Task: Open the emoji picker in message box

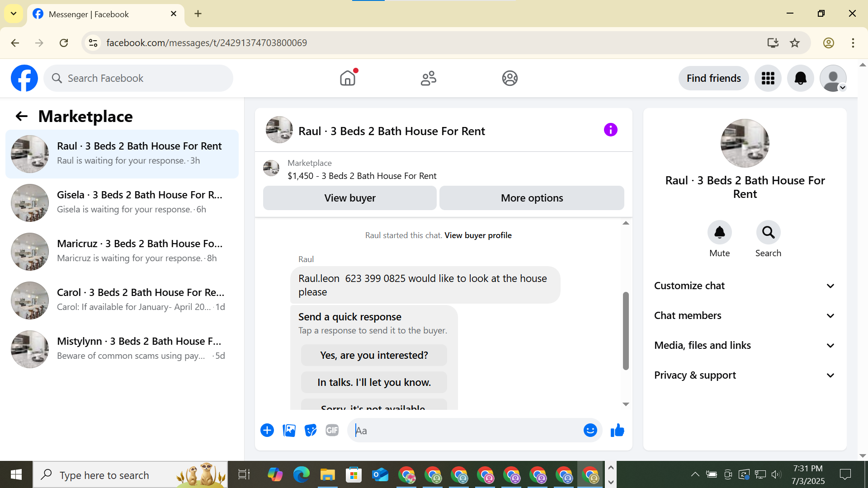Action: 590,431
